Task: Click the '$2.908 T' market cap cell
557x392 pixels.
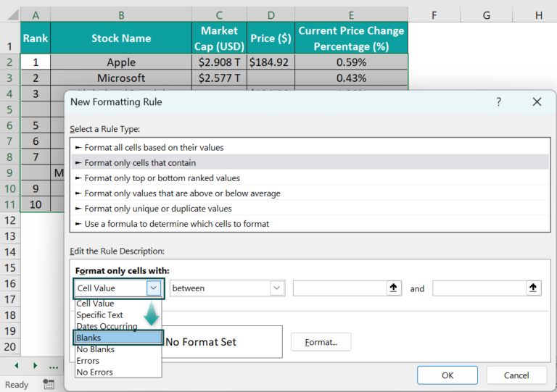Action: pyautogui.click(x=219, y=62)
